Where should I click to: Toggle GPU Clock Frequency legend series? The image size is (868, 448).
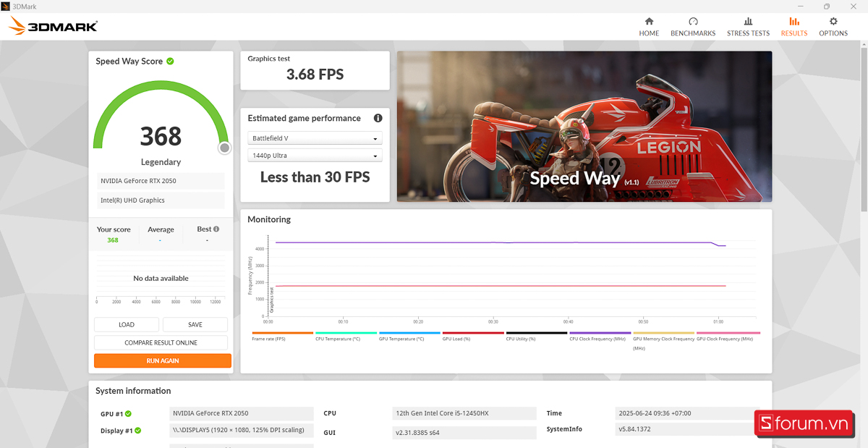[726, 337]
